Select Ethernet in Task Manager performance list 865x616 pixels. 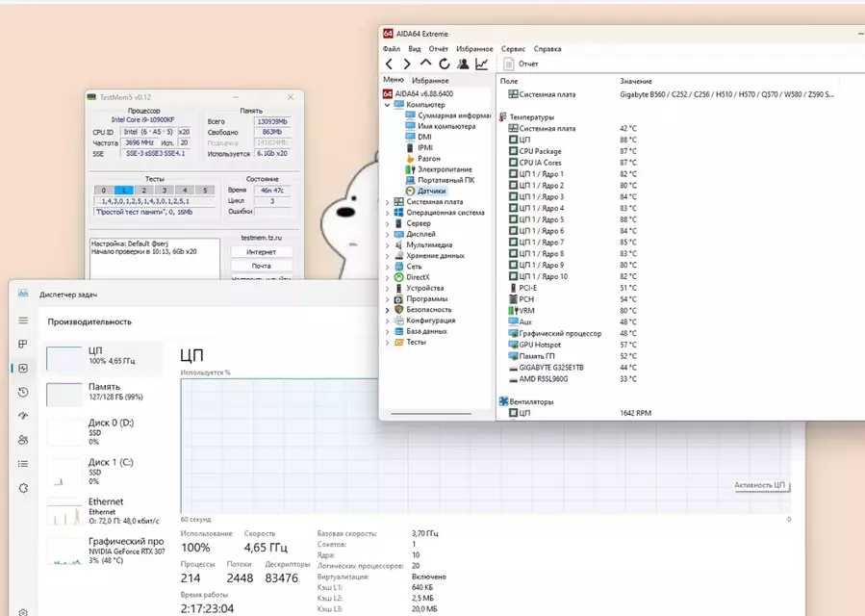(x=103, y=510)
